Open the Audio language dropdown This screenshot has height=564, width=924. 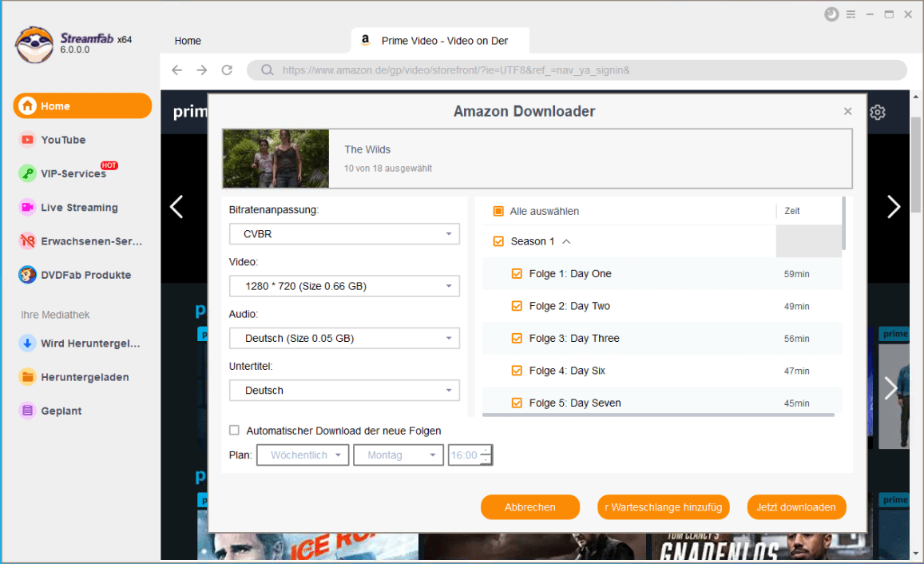click(344, 338)
